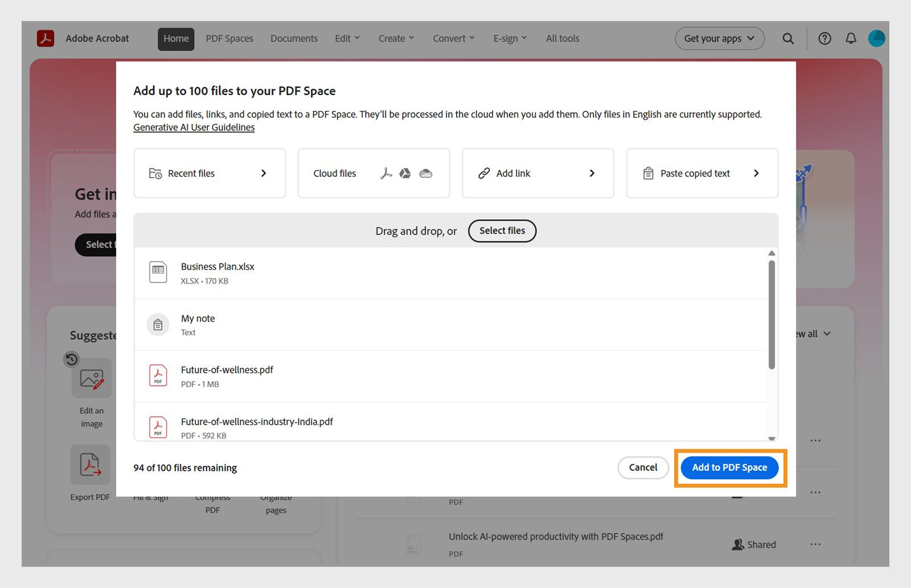Open the search icon in the top bar
Viewport: 911px width, 588px height.
(x=789, y=38)
